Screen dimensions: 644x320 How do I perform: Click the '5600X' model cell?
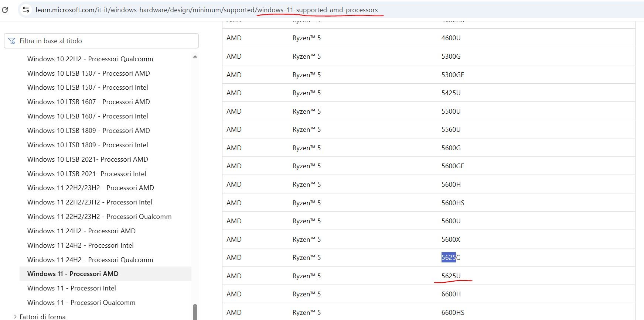pyautogui.click(x=451, y=240)
